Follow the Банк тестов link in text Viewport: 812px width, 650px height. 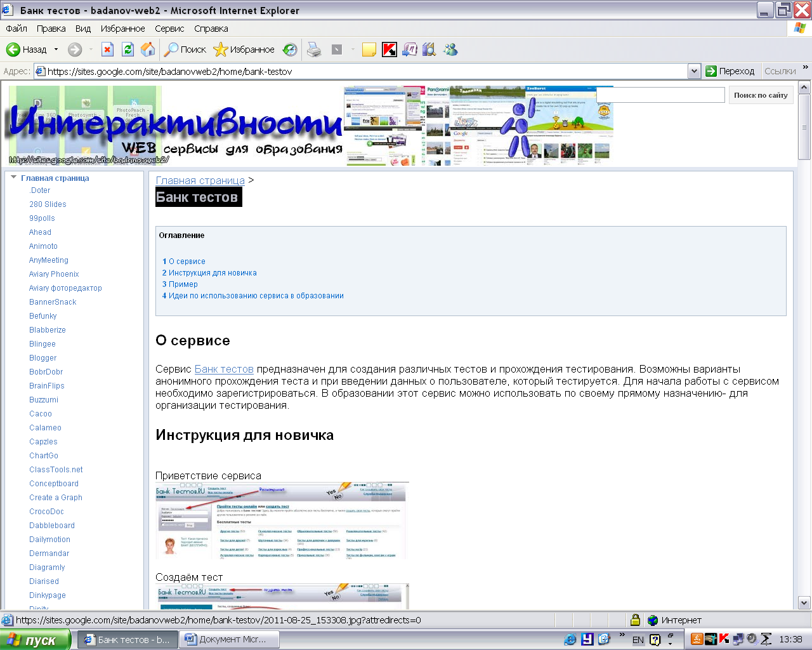click(224, 369)
